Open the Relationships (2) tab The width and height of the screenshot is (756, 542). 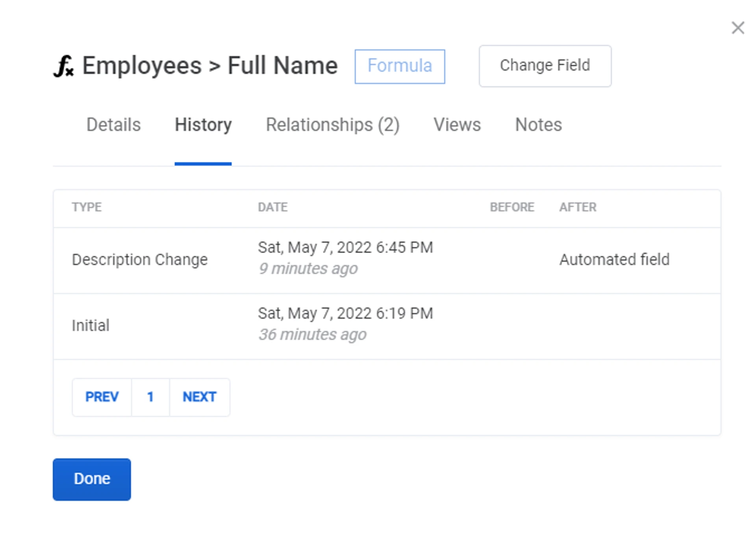click(332, 125)
